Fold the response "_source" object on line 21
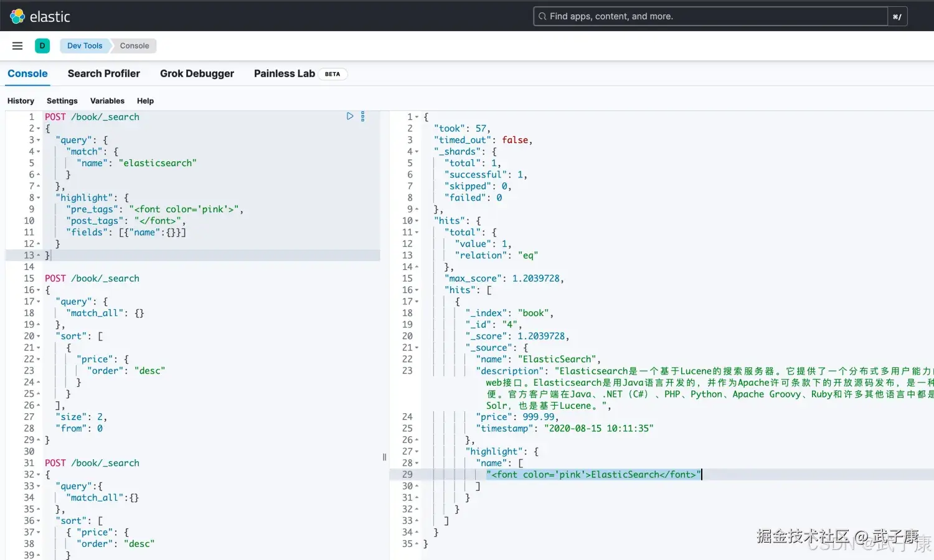The height and width of the screenshot is (560, 934). pyautogui.click(x=417, y=348)
